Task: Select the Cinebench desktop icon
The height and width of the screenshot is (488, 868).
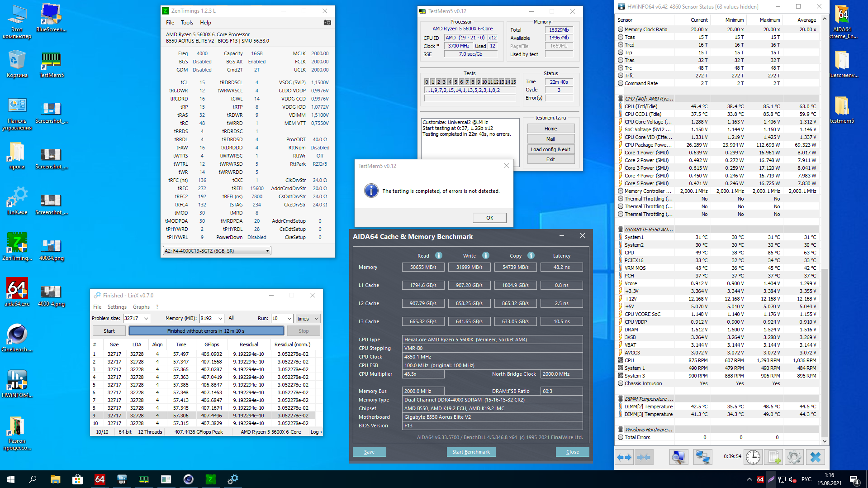Action: [17, 338]
